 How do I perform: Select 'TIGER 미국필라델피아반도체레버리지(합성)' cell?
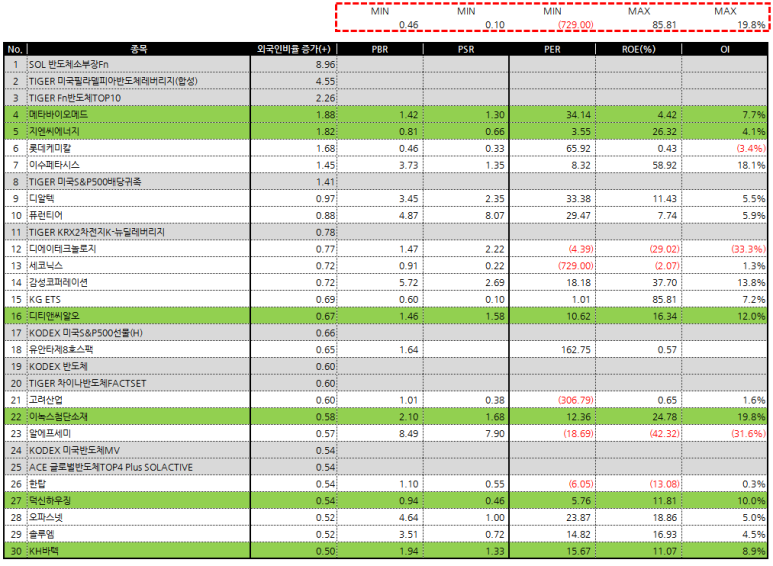point(139,81)
